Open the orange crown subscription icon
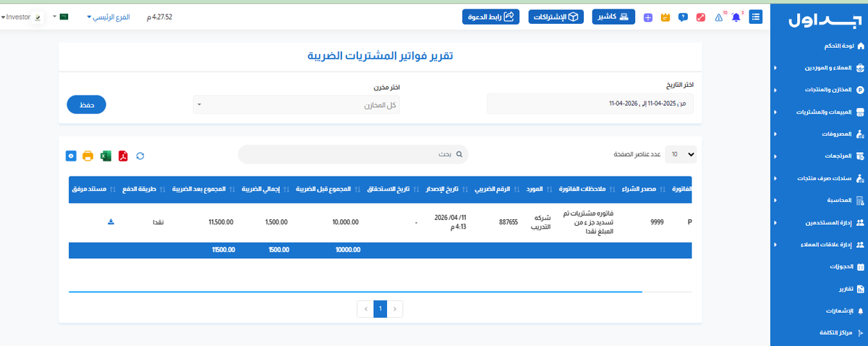This screenshot has height=346, width=868. 665,17
